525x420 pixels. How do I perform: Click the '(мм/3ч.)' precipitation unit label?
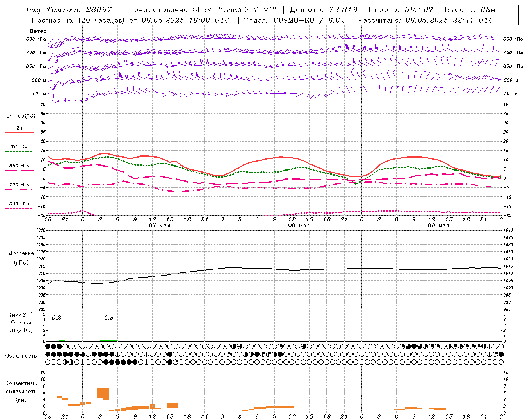pos(21,315)
